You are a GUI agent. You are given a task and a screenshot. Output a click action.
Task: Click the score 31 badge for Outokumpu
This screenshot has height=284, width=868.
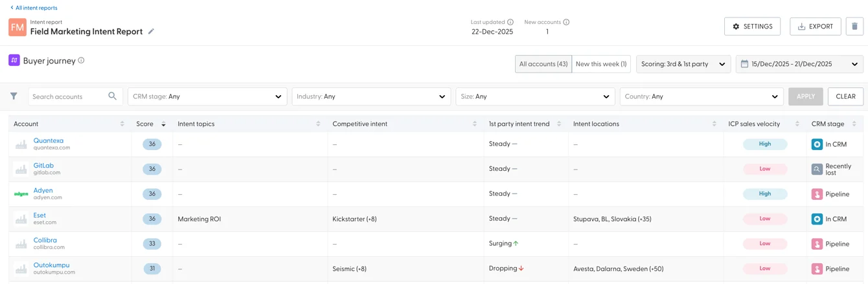tap(152, 268)
